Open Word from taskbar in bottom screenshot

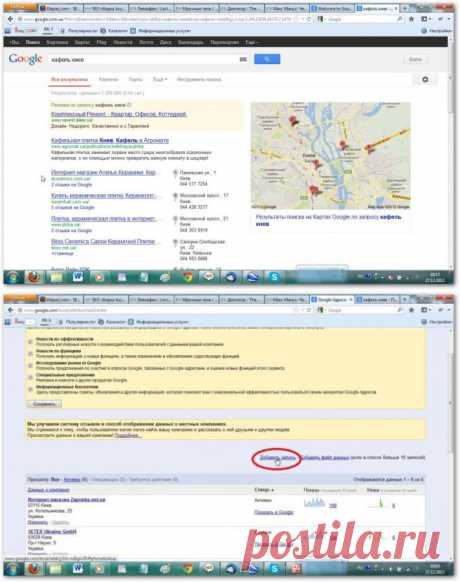[78, 569]
